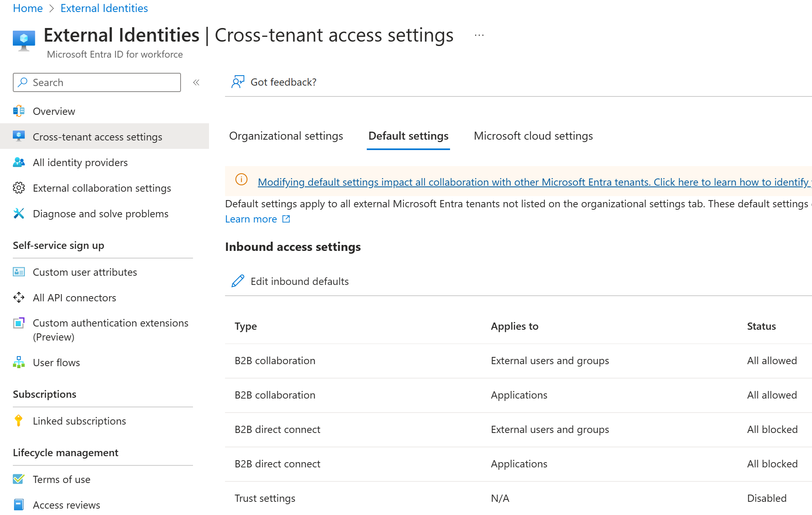Click the All API connectors icon

pos(18,297)
